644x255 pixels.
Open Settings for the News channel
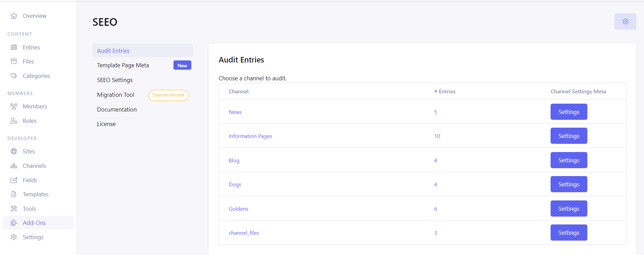(x=569, y=112)
